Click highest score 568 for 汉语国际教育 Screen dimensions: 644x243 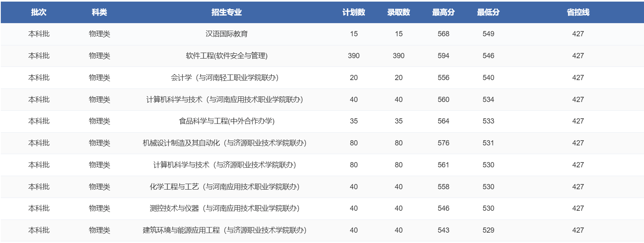click(x=443, y=34)
